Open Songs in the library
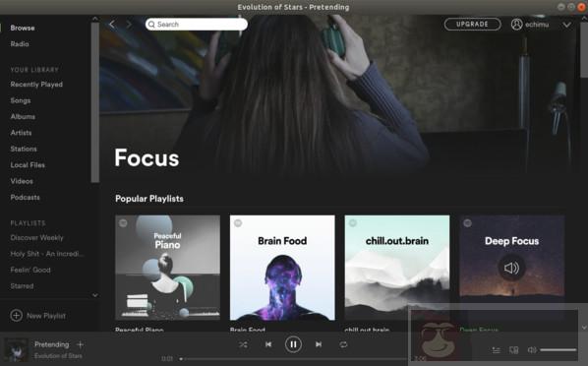 click(x=21, y=100)
